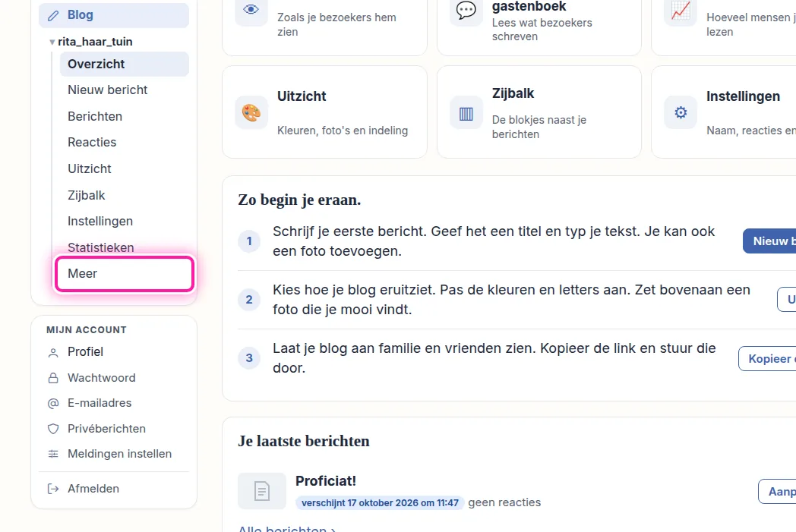Viewport: 796px width, 532px height.
Task: Click the 'geen reacties' text
Action: 504,502
